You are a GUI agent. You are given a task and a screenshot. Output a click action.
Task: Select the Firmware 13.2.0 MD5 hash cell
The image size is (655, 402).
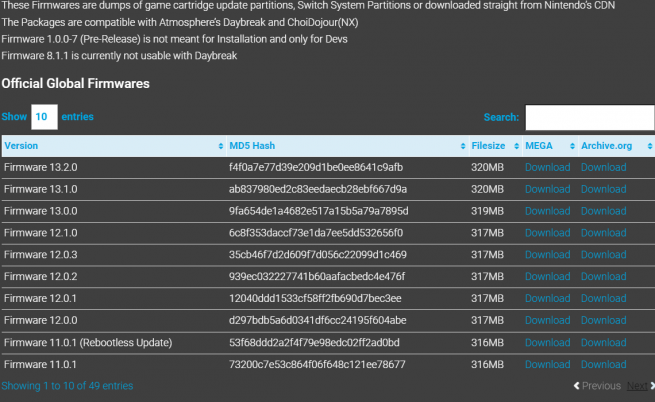pos(315,167)
